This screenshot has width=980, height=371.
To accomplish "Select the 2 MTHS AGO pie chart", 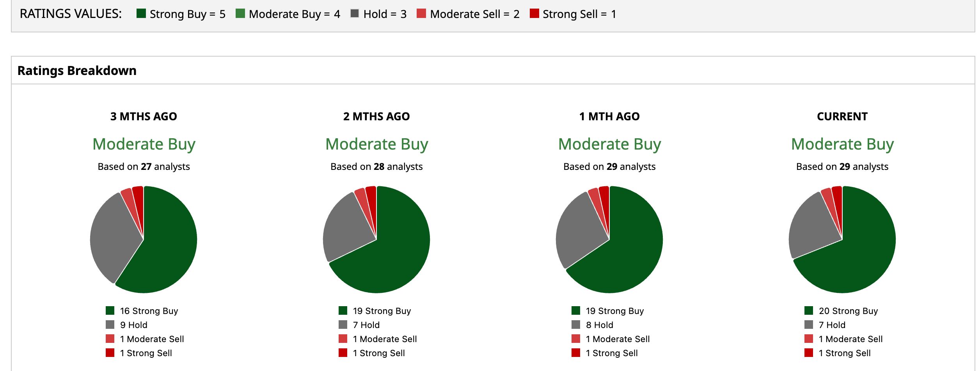I will (x=376, y=239).
